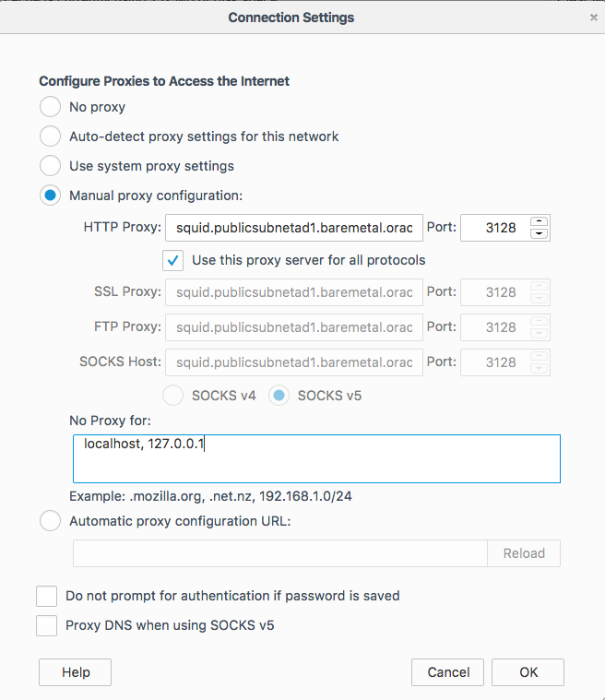Increase the HTTP Proxy port value
605x700 pixels.
[x=539, y=222]
